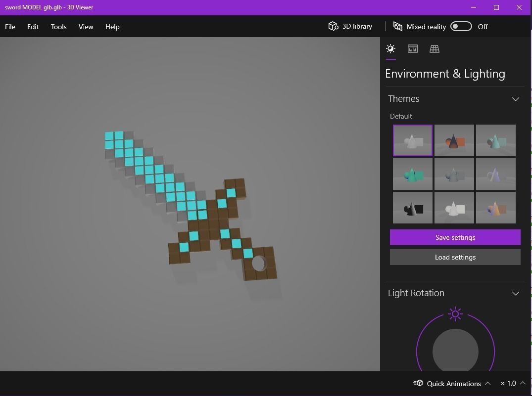Viewport: 532px width, 396px height.
Task: Click the Quick Animations cube icon
Action: coord(418,383)
